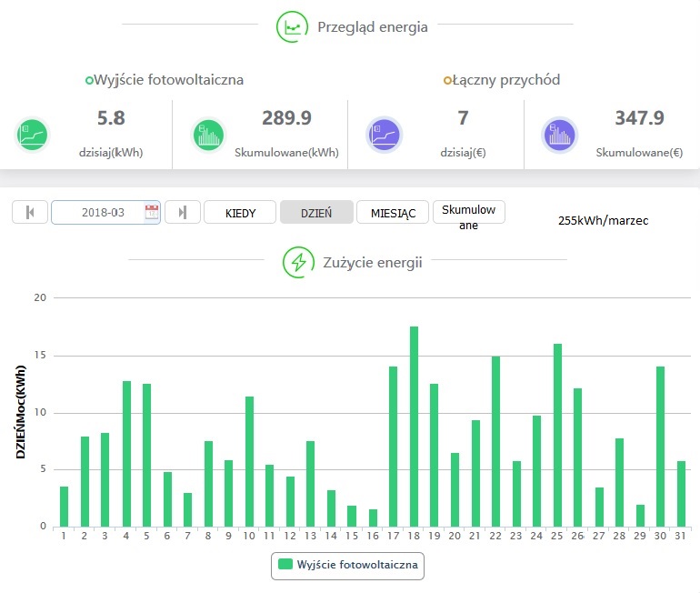Click the purple daily income icon
The image size is (700, 593).
click(384, 136)
